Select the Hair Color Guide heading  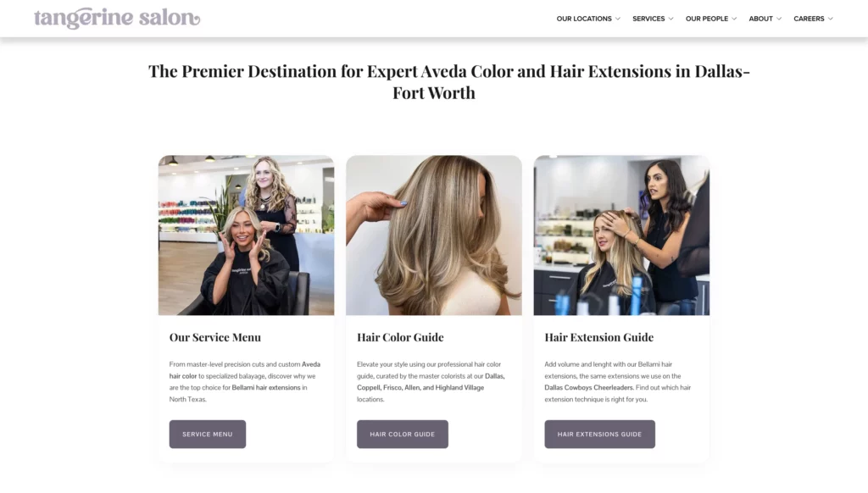tap(400, 337)
